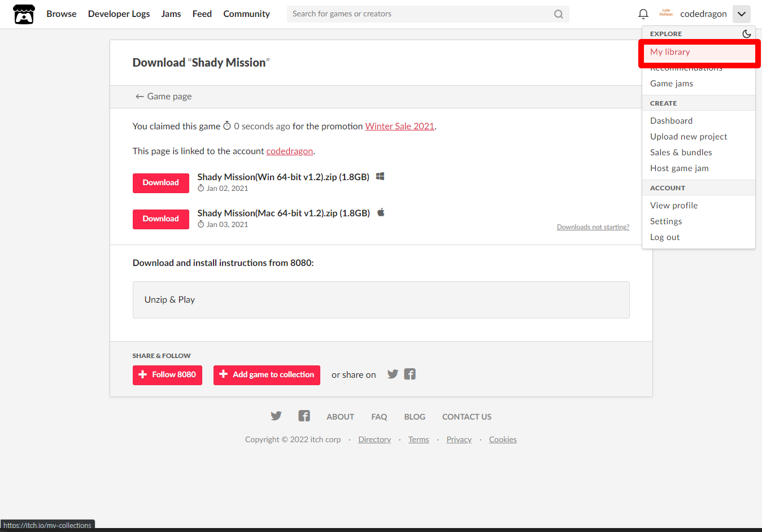This screenshot has height=532, width=762.
Task: Choose Upload new project
Action: 699,137
